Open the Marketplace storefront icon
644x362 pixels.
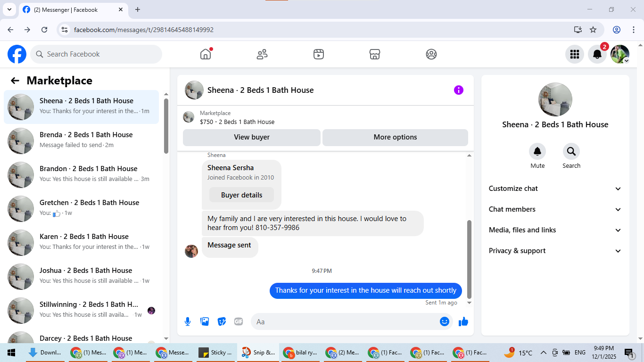tap(375, 54)
